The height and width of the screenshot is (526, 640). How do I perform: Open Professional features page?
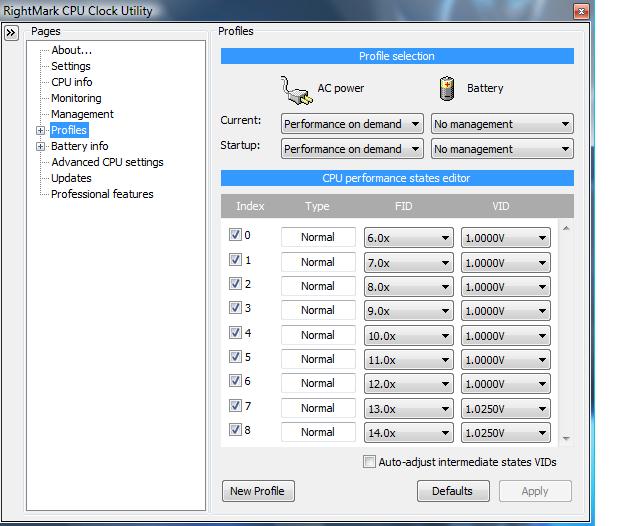(102, 194)
